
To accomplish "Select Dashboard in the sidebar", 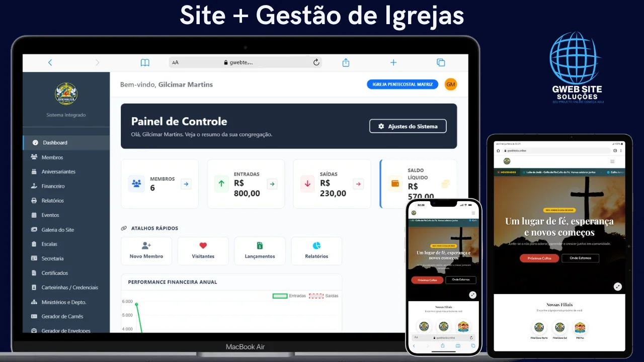I will tap(66, 143).
